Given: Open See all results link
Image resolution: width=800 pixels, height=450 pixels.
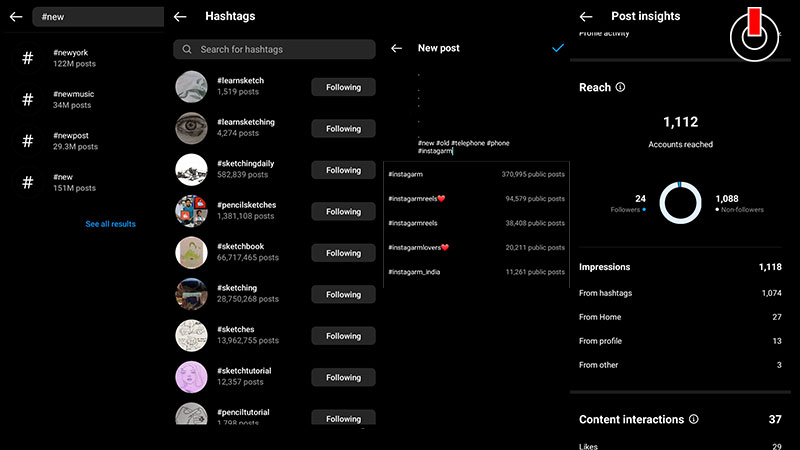Looking at the screenshot, I should [111, 224].
